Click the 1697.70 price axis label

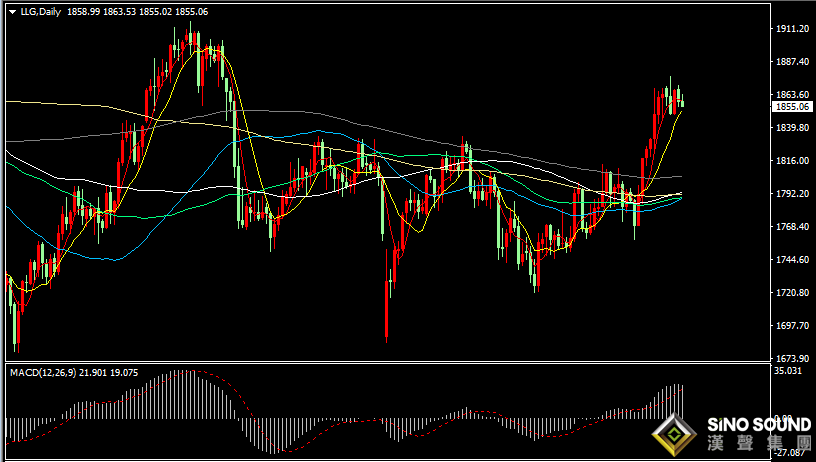793,325
